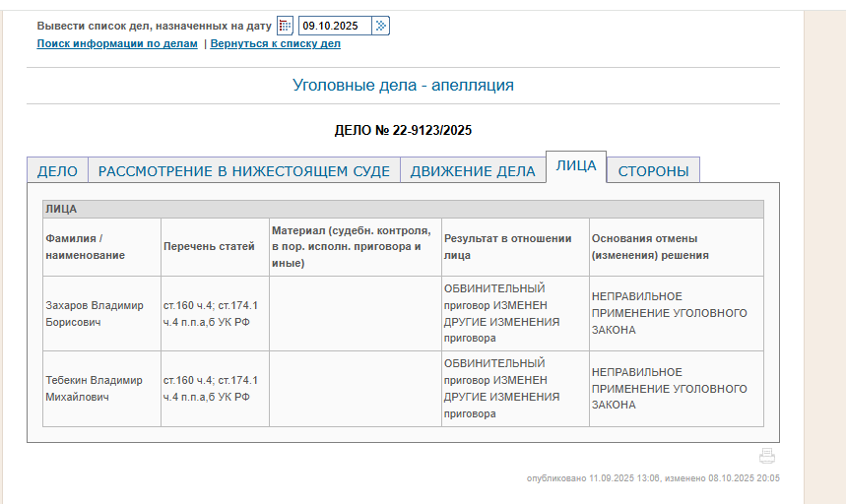Click the printer icon below the table
The height and width of the screenshot is (504, 846).
pos(767,456)
